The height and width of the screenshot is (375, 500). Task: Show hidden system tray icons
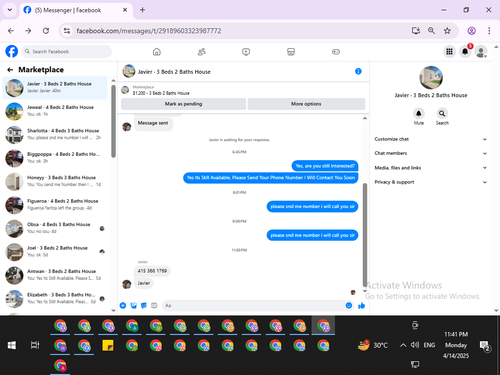[403, 345]
